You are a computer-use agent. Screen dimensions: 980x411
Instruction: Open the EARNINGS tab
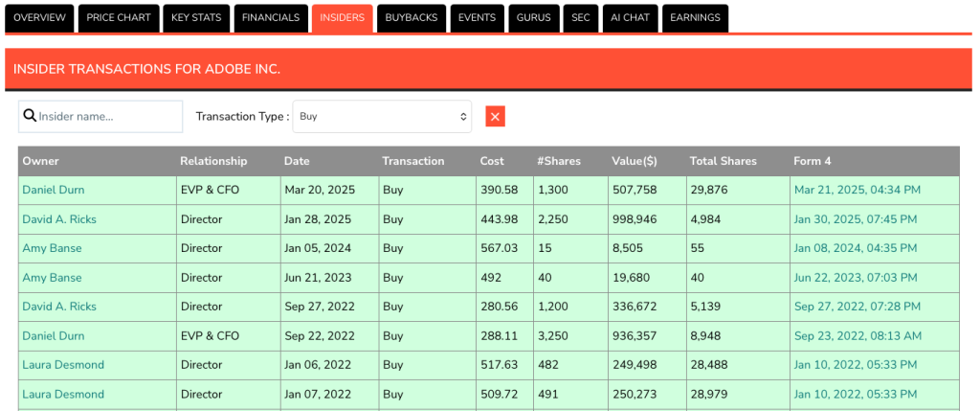click(x=695, y=17)
